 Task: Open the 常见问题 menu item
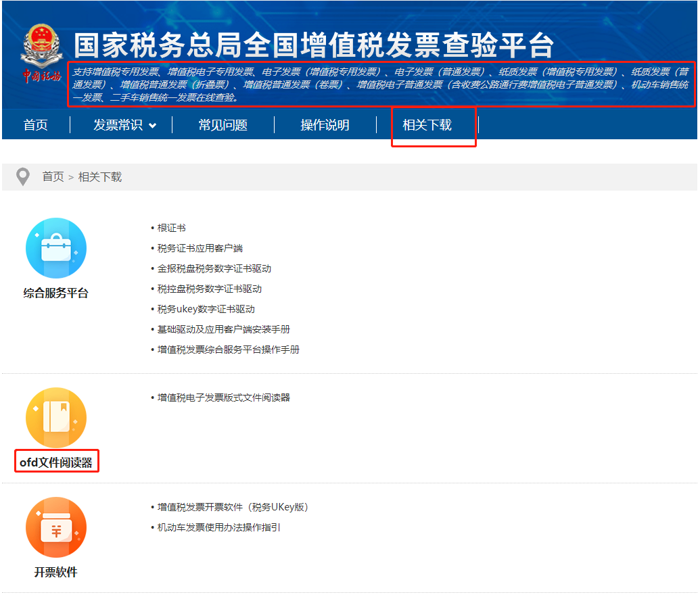pos(223,125)
